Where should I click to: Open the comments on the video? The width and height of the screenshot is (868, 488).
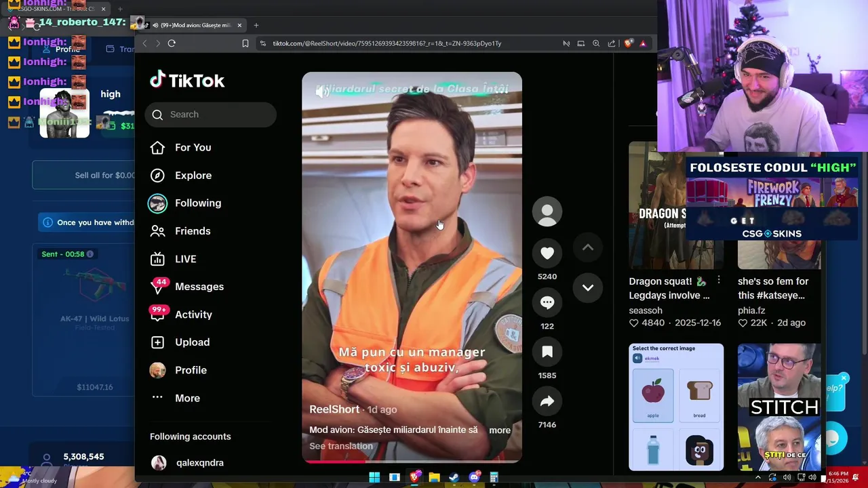point(547,302)
